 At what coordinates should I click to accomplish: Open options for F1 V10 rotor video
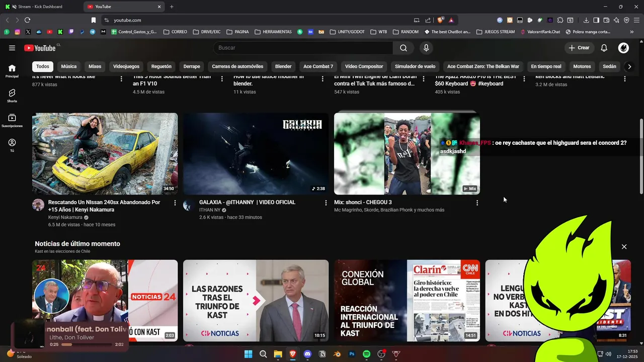pyautogui.click(x=222, y=78)
